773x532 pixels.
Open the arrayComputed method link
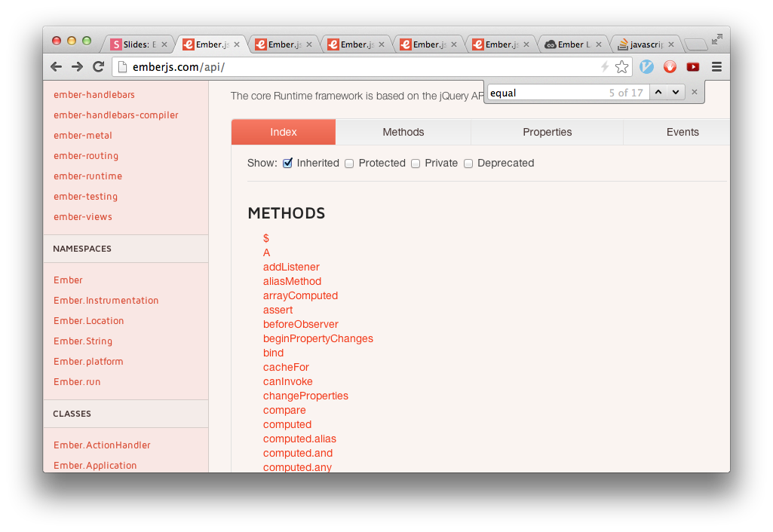[x=301, y=295]
